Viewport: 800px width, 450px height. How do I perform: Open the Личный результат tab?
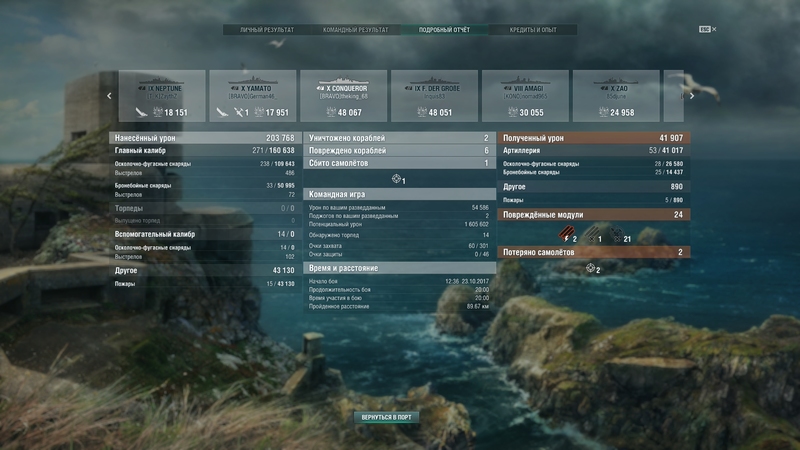[x=267, y=30]
